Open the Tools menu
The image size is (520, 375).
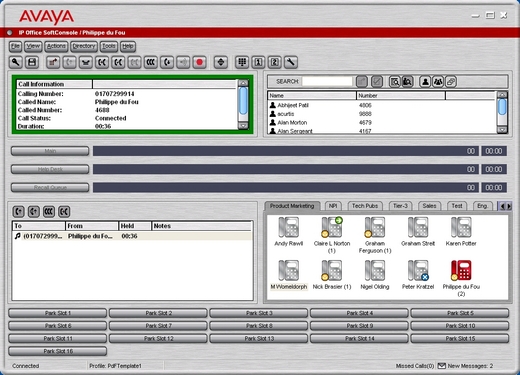point(109,46)
